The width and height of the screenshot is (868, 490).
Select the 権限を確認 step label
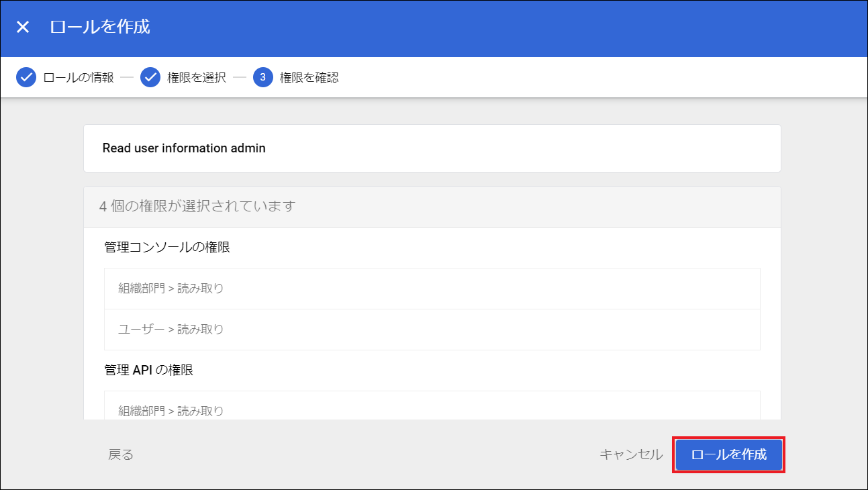(309, 78)
